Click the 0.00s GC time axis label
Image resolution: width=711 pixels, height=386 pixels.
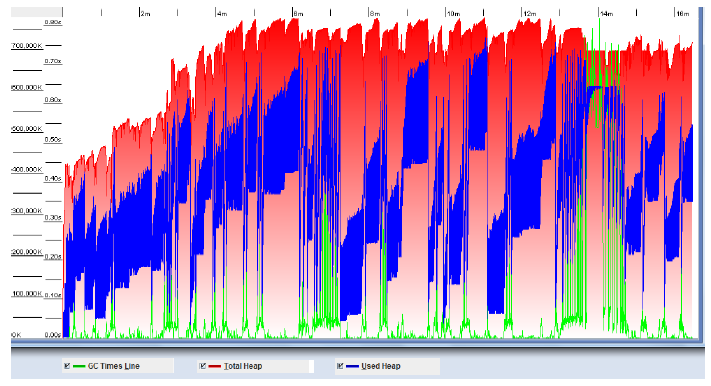pyautogui.click(x=53, y=335)
